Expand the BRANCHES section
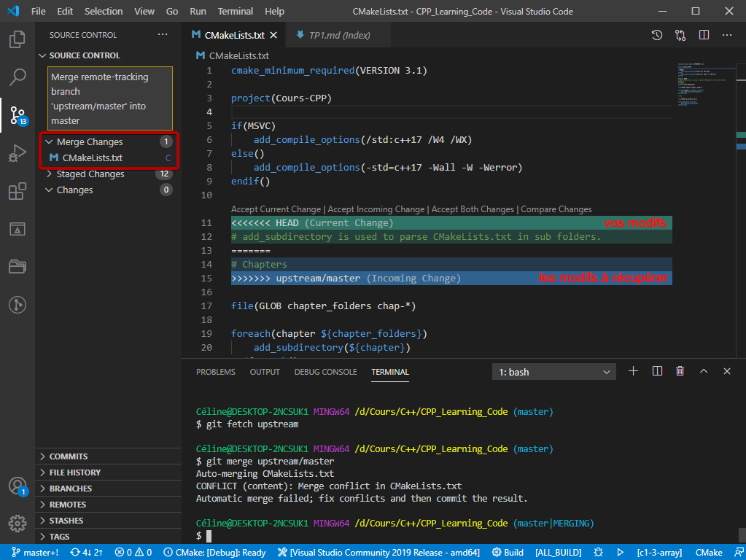The width and height of the screenshot is (746, 560). 109,489
